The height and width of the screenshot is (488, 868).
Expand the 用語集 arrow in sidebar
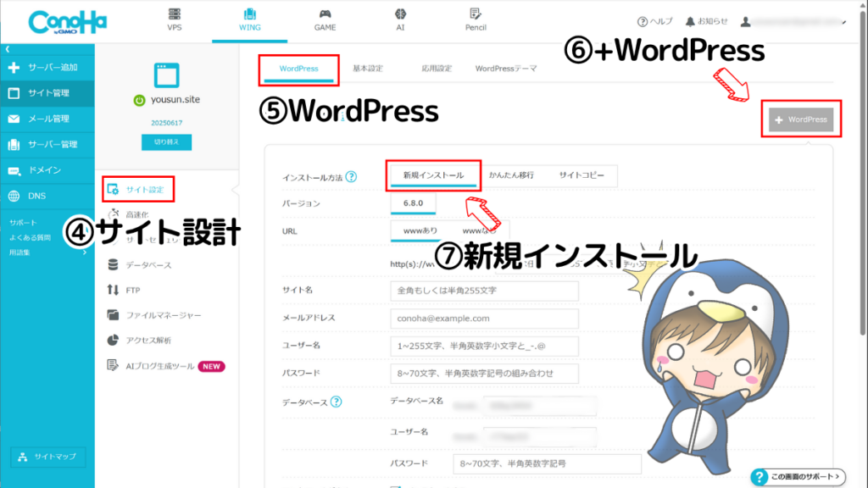click(x=85, y=252)
